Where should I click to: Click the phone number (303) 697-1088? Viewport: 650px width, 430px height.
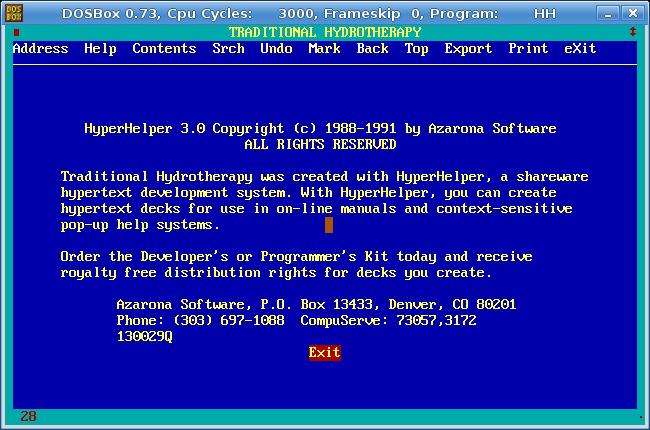click(x=229, y=321)
